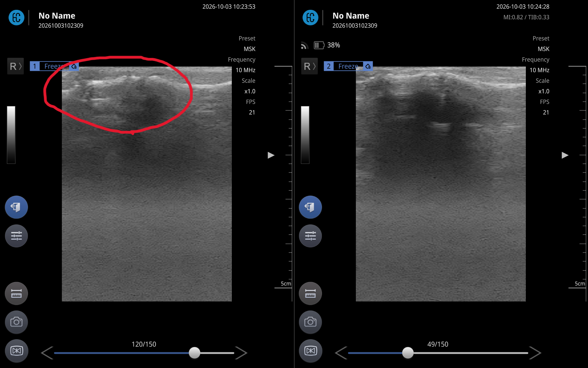The height and width of the screenshot is (368, 588).
Task: Tap the wireless signal icon
Action: tap(304, 45)
